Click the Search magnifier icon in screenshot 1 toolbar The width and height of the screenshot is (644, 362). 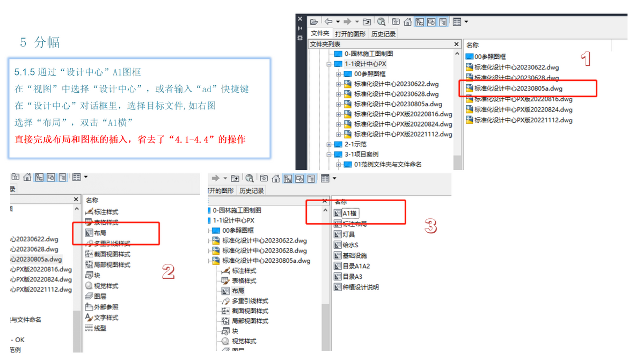[381, 22]
